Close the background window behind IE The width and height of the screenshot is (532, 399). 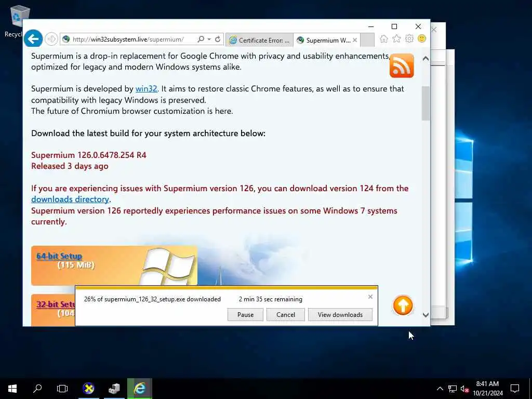pyautogui.click(x=434, y=30)
